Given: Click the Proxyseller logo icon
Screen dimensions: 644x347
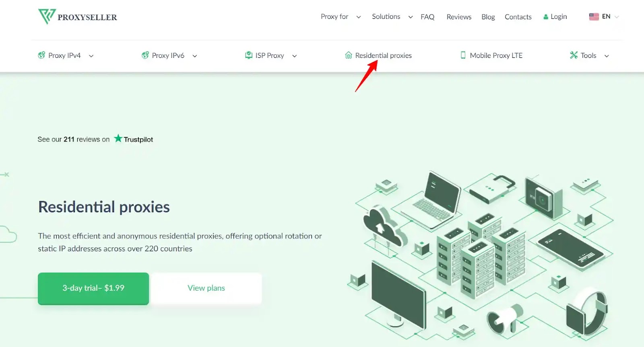Looking at the screenshot, I should [46, 16].
